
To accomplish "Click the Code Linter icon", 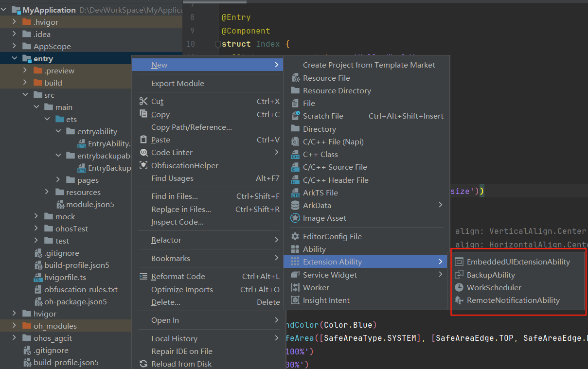I will [143, 152].
